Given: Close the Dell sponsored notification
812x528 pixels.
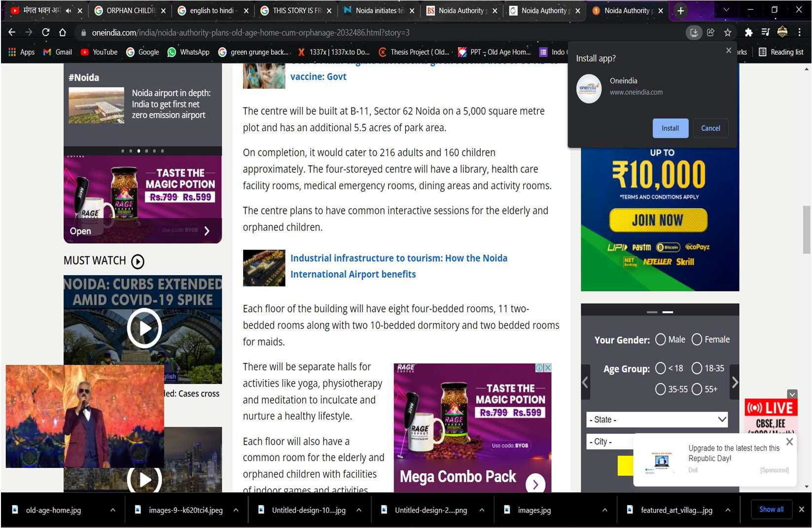Looking at the screenshot, I should (x=789, y=442).
